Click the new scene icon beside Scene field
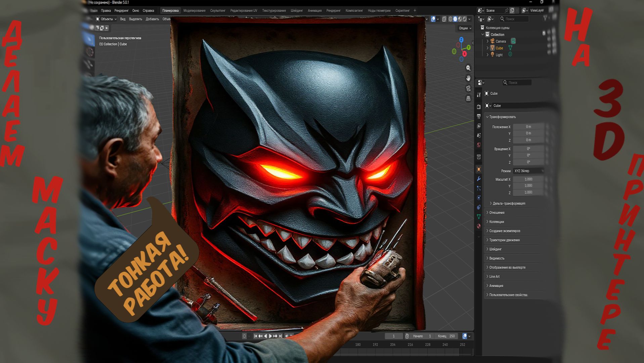 click(x=512, y=11)
